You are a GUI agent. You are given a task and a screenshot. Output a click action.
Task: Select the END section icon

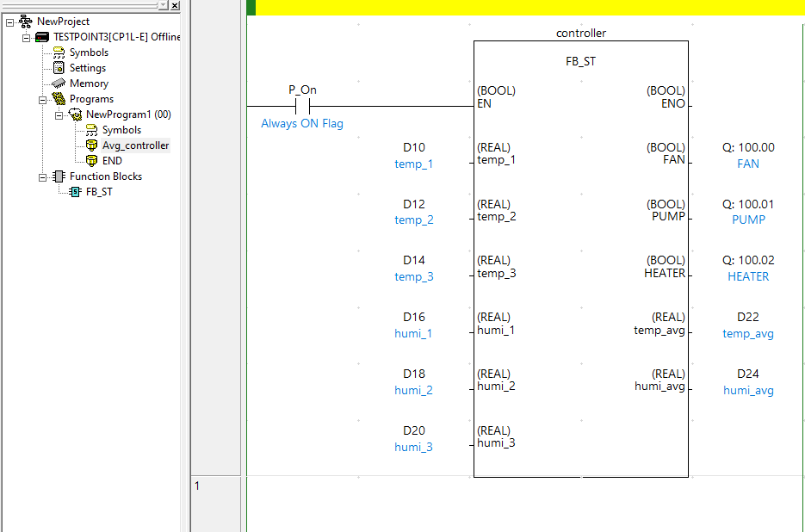tap(91, 161)
